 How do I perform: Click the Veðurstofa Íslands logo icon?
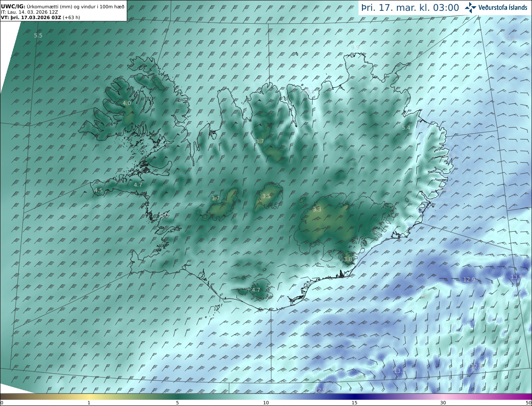pyautogui.click(x=470, y=7)
